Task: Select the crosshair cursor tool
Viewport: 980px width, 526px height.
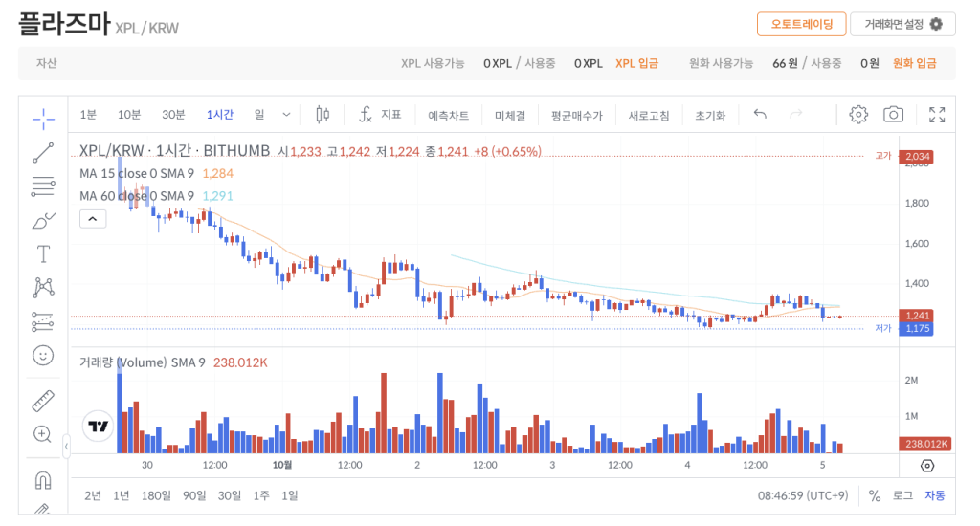Action: (x=43, y=119)
